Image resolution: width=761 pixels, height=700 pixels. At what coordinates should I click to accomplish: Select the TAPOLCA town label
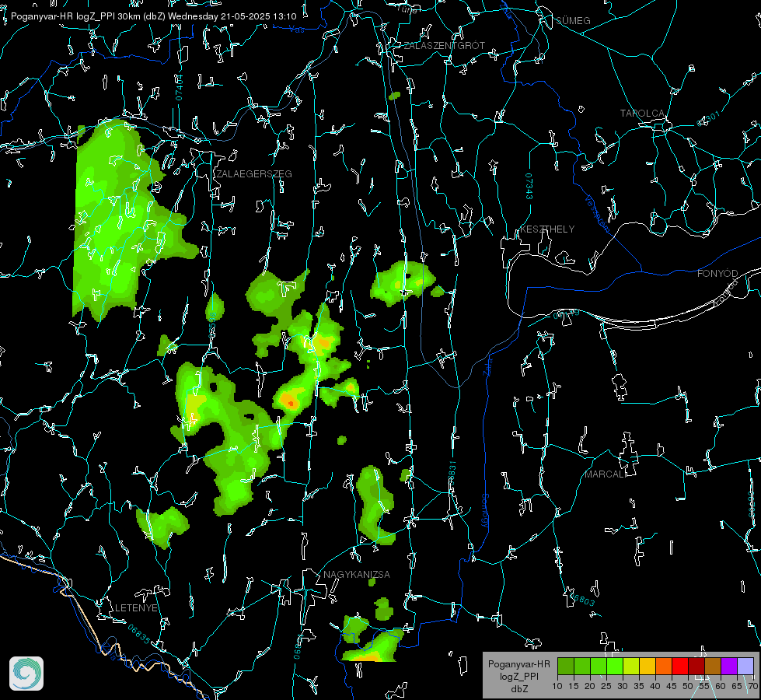tap(642, 114)
